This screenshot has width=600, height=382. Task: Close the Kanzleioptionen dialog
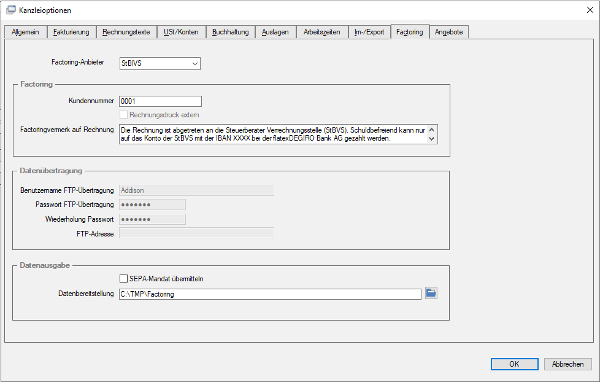(x=590, y=10)
